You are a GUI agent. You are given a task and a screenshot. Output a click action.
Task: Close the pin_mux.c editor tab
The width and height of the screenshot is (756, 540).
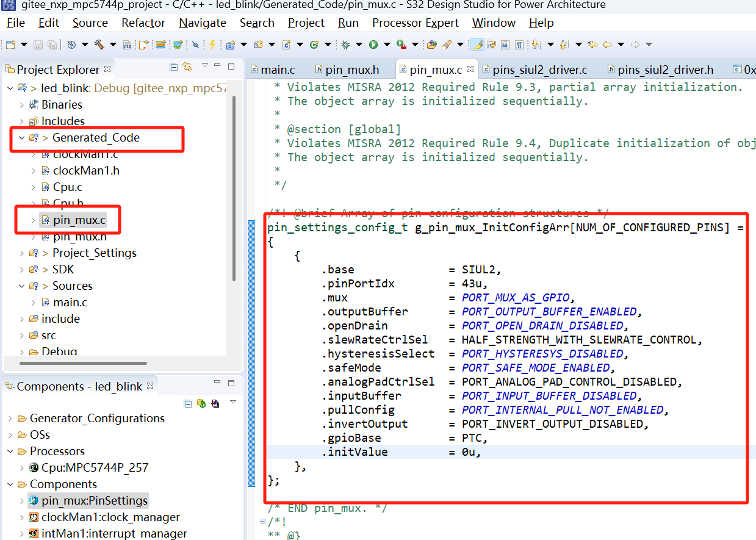(470, 70)
